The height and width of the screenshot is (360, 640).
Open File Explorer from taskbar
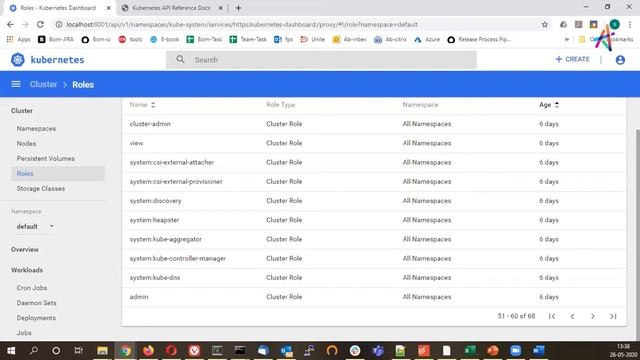pyautogui.click(x=102, y=351)
